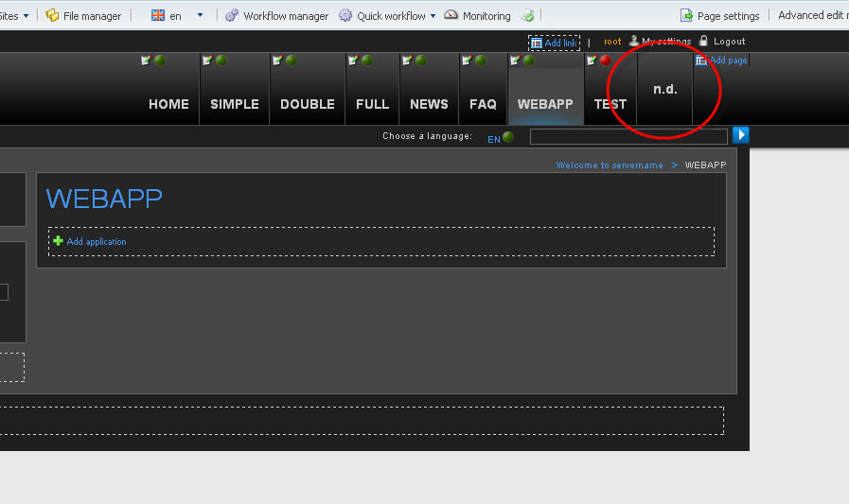Click the Logout link
The image size is (849, 504).
point(730,41)
